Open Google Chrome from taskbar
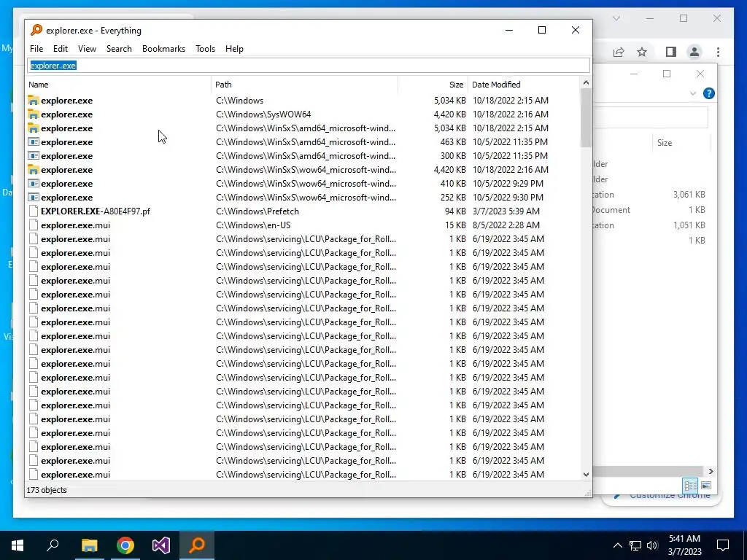The height and width of the screenshot is (560, 747). (125, 545)
